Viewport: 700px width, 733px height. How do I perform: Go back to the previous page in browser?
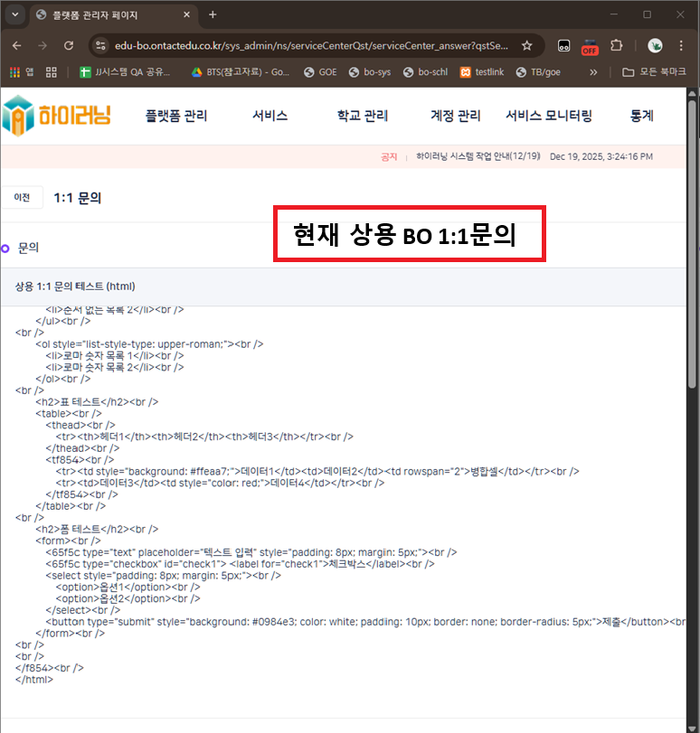click(x=16, y=45)
